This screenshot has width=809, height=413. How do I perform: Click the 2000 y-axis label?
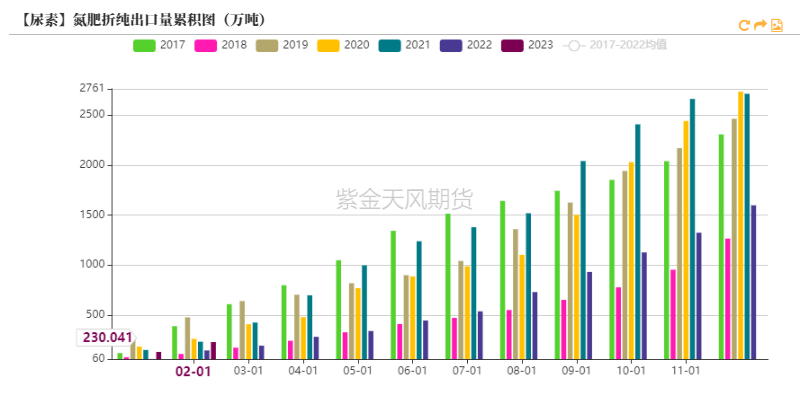(x=92, y=165)
